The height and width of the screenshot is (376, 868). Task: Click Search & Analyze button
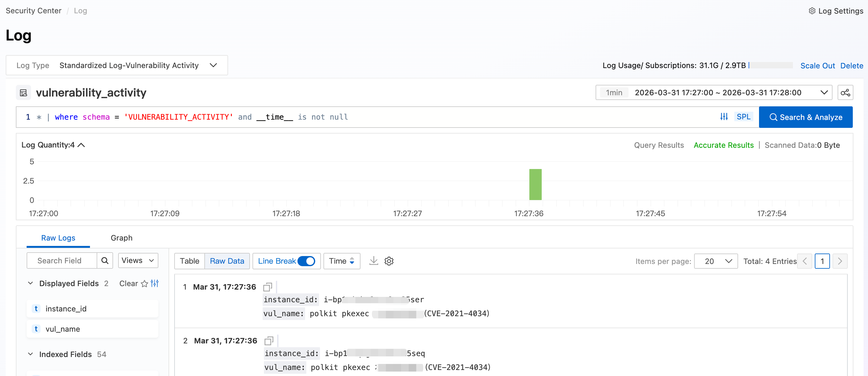(x=805, y=117)
